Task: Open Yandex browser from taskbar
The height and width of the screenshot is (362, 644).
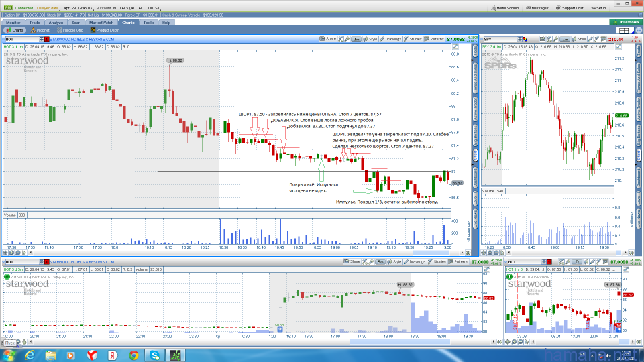Action: 93,355
